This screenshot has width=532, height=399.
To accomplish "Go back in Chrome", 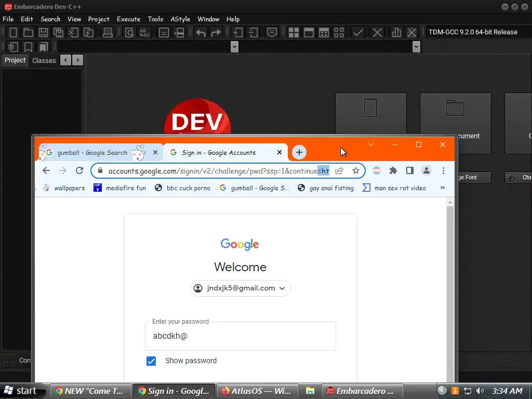I will point(46,170).
